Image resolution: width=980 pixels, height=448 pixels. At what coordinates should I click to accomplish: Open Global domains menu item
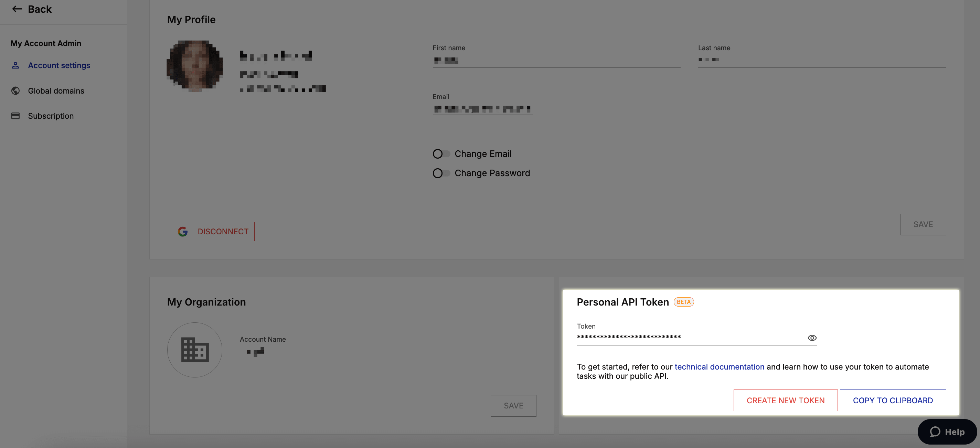coord(56,90)
